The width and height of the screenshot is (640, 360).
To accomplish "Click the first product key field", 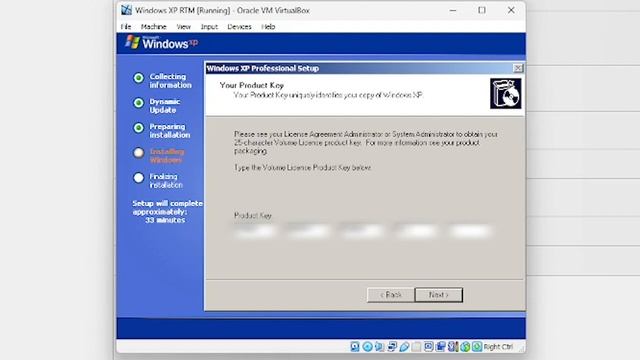I will (256, 231).
